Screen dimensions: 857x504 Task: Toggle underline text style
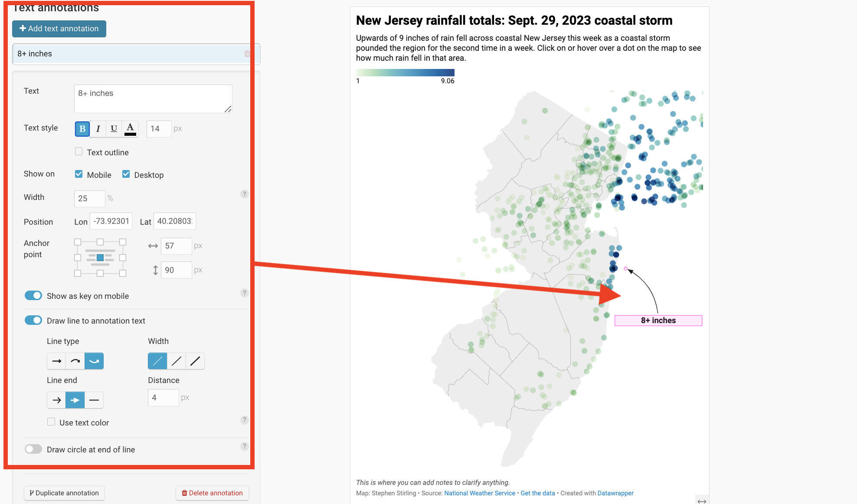114,129
